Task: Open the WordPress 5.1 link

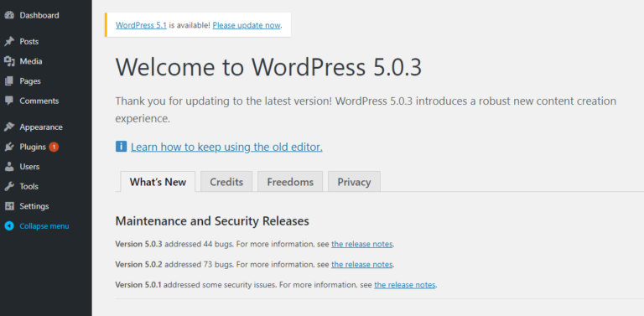Action: (141, 25)
